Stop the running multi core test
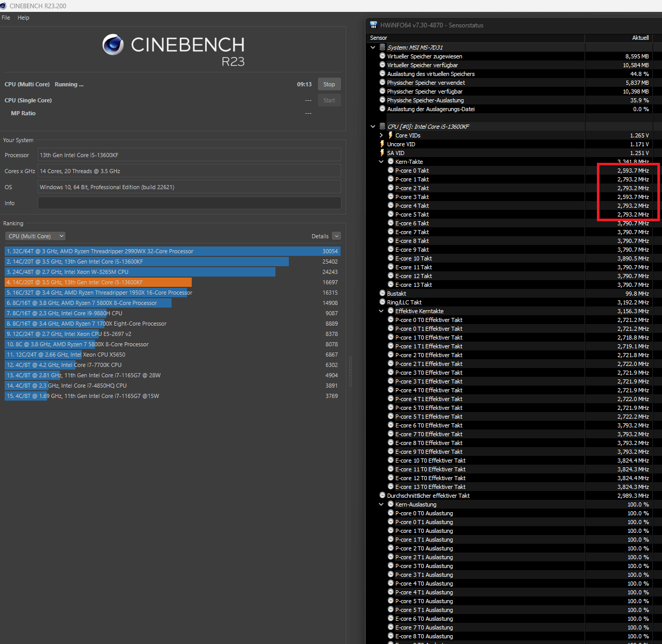Viewport: 662px width, 644px height. (x=329, y=84)
